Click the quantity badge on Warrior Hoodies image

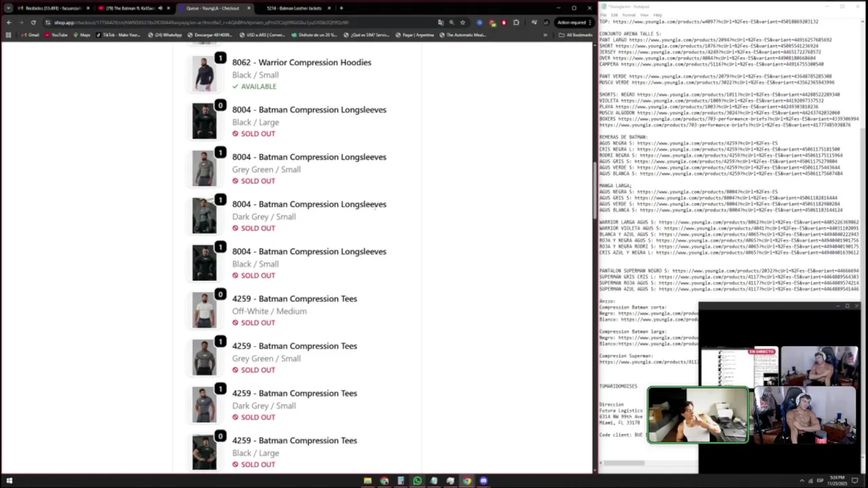[220, 58]
